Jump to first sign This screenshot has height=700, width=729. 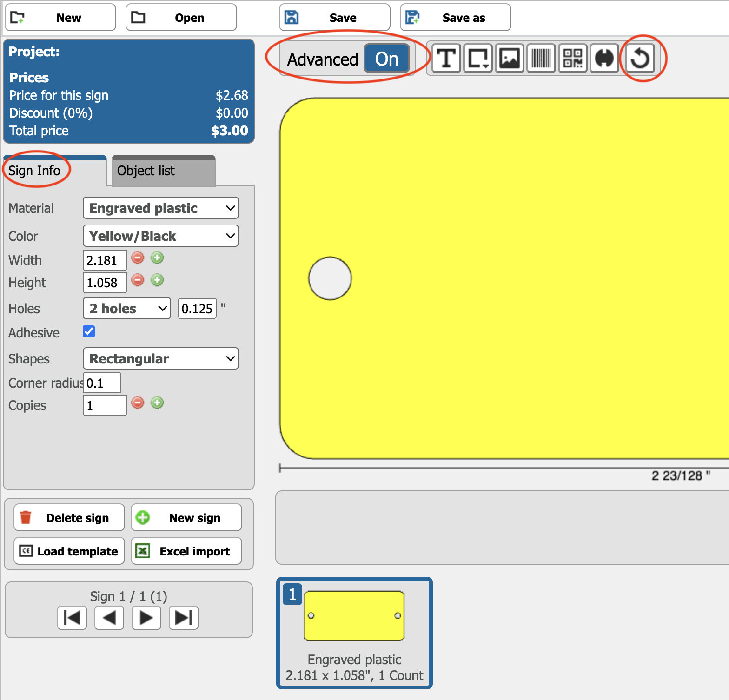(72, 618)
